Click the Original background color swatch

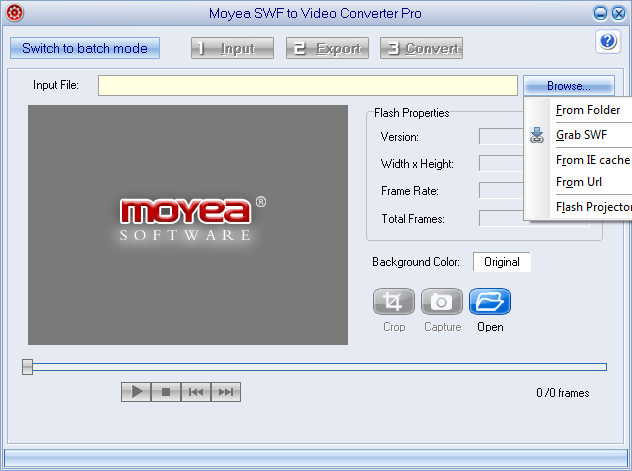[x=501, y=262]
